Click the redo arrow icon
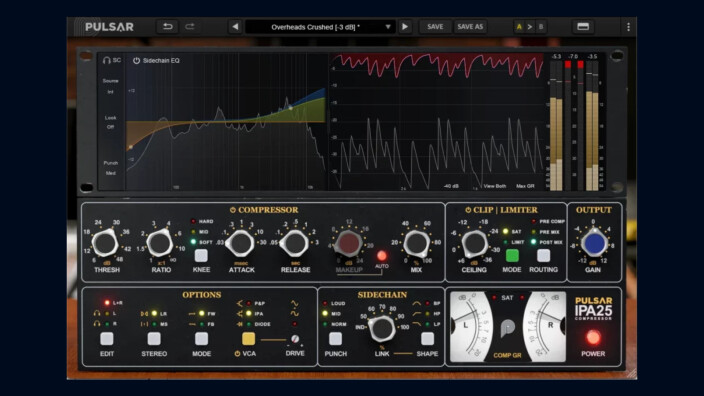 click(x=190, y=26)
